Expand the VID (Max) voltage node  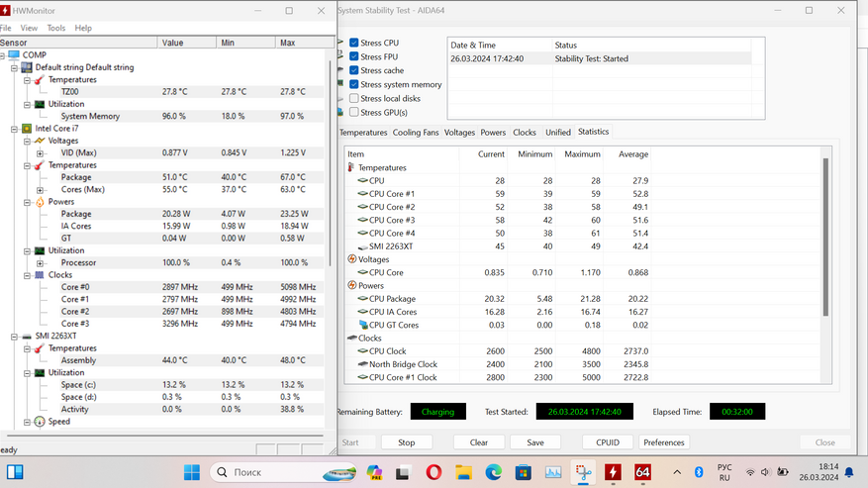pos(40,153)
